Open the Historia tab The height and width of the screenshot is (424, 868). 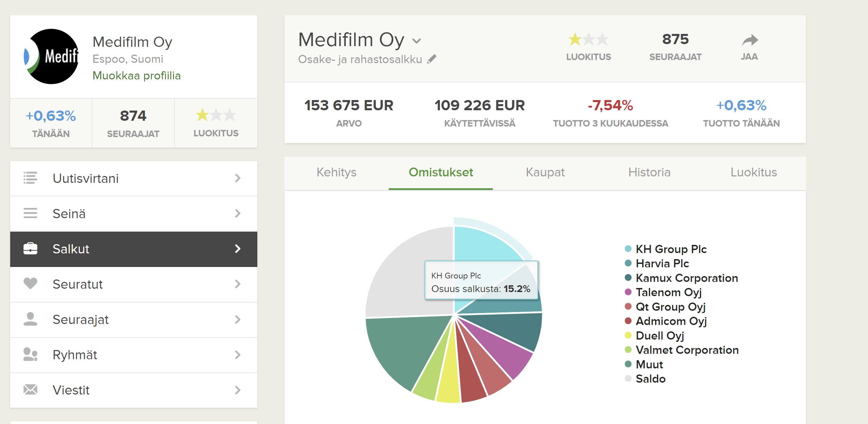pyautogui.click(x=649, y=172)
